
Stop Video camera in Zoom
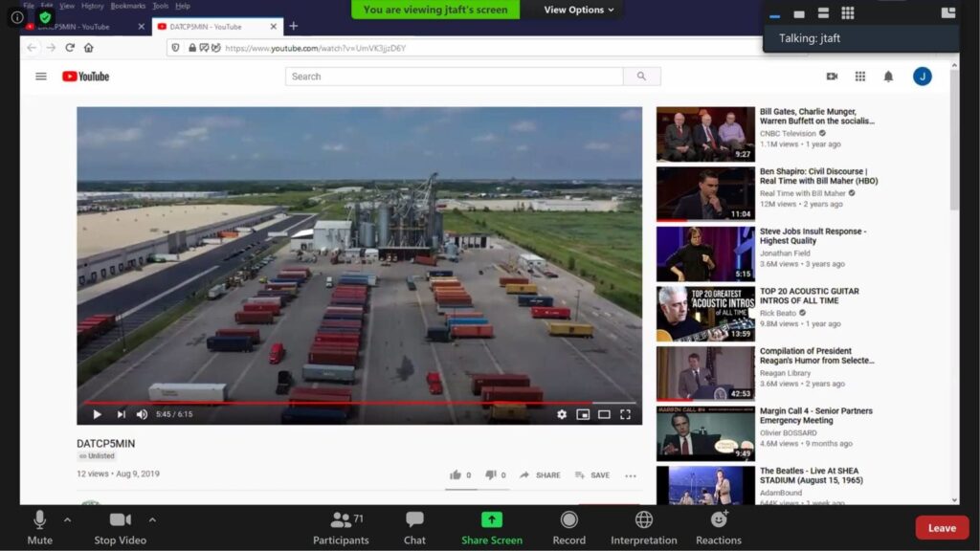[x=120, y=520]
